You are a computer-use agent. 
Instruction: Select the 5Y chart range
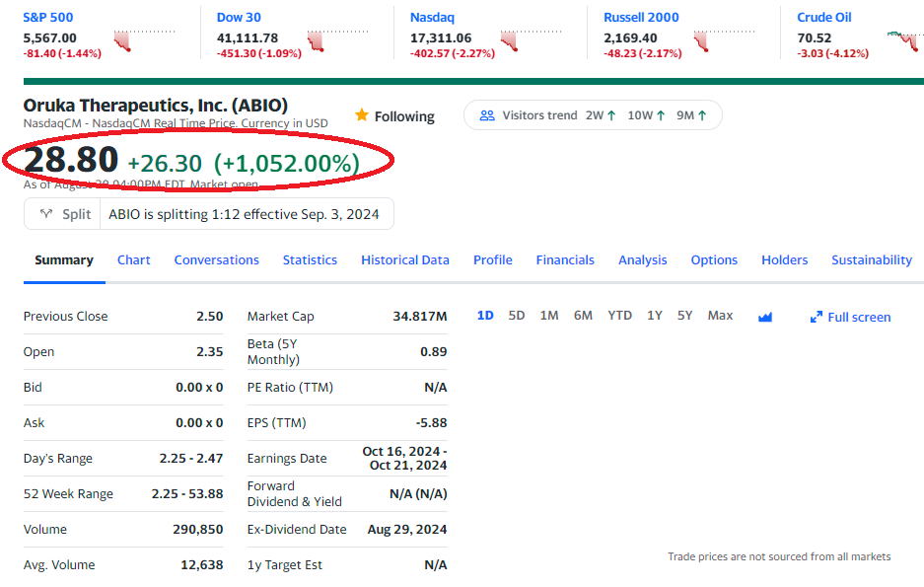tap(684, 316)
